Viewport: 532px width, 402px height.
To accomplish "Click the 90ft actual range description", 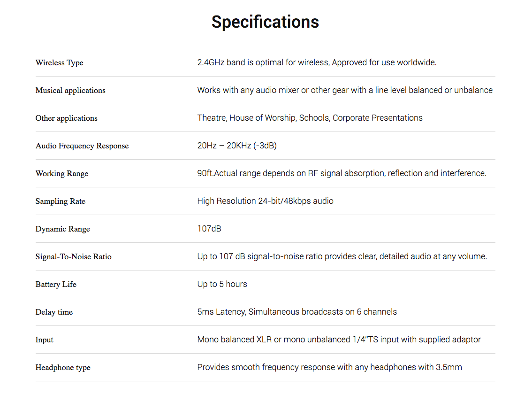I will coord(342,173).
